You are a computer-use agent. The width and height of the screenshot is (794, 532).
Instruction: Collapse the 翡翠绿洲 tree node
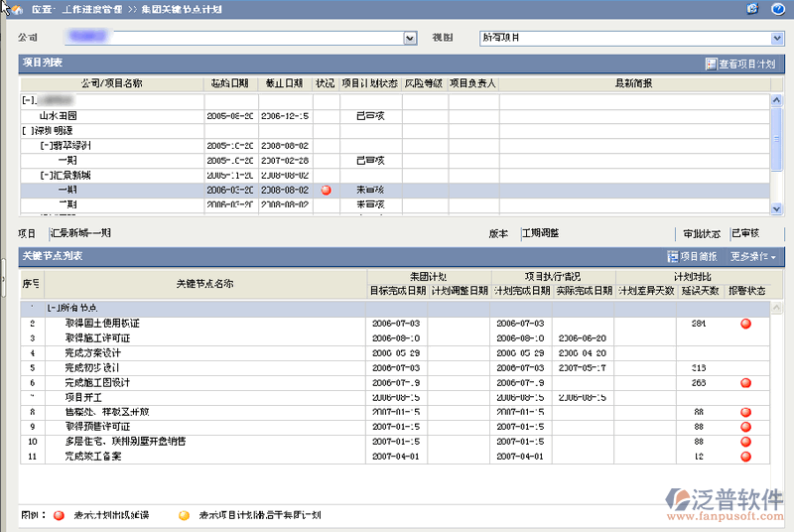tap(45, 145)
